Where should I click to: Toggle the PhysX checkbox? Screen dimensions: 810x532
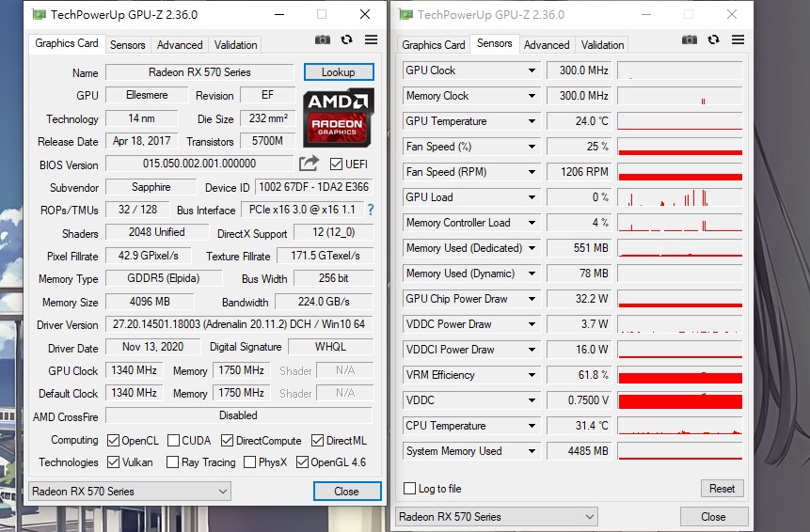(x=249, y=462)
